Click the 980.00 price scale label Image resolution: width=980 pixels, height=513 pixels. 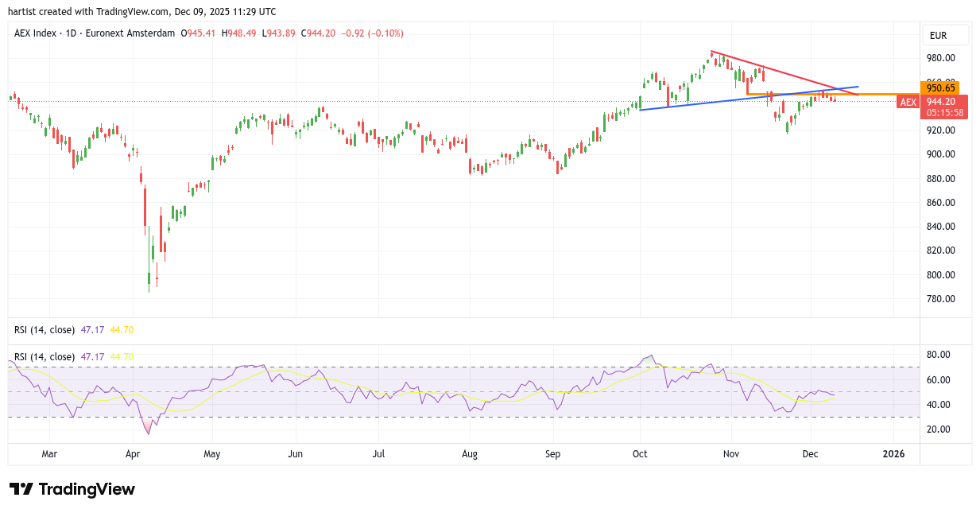pyautogui.click(x=940, y=58)
